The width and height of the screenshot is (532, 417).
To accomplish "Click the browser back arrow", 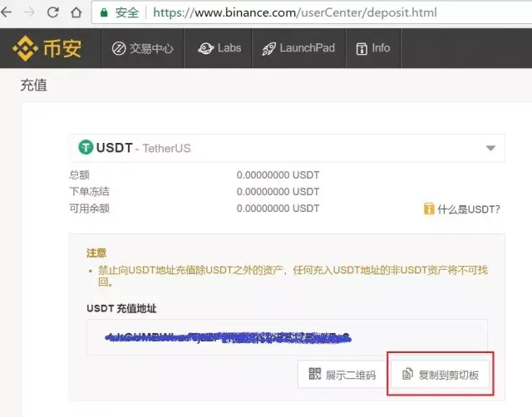I will click(6, 12).
